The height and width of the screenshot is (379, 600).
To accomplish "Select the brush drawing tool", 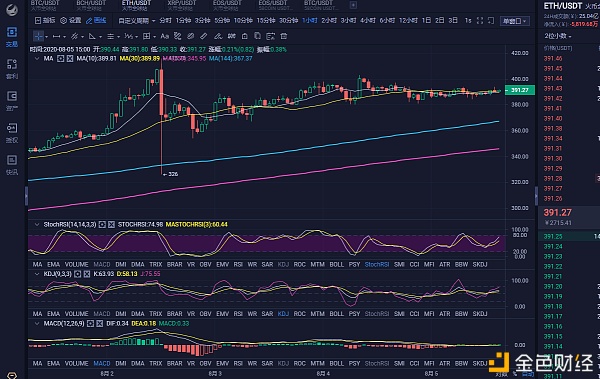I will [x=178, y=36].
